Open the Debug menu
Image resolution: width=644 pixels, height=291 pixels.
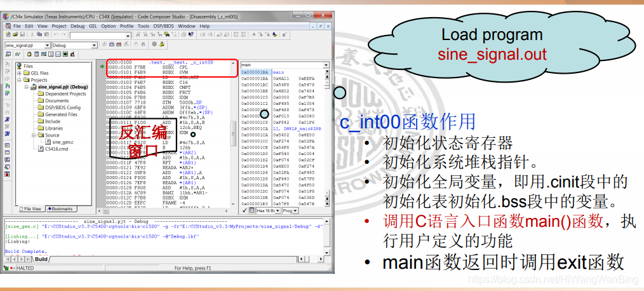[77, 26]
